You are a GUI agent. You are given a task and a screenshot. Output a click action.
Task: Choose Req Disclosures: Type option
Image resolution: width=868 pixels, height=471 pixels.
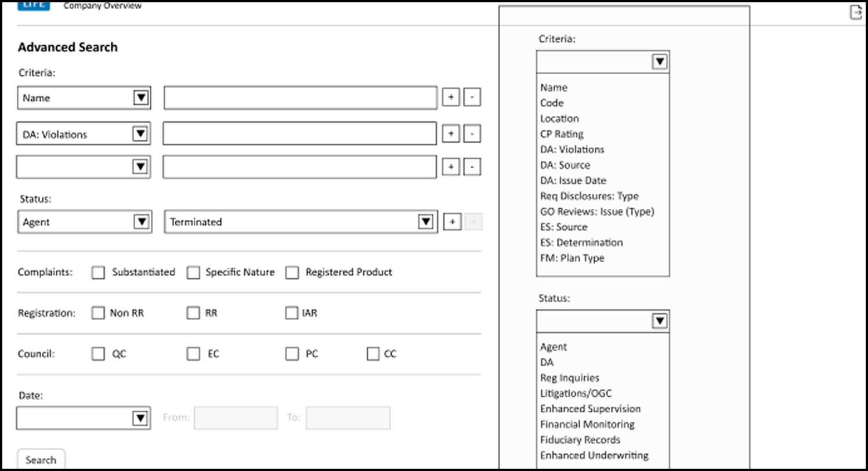(589, 196)
